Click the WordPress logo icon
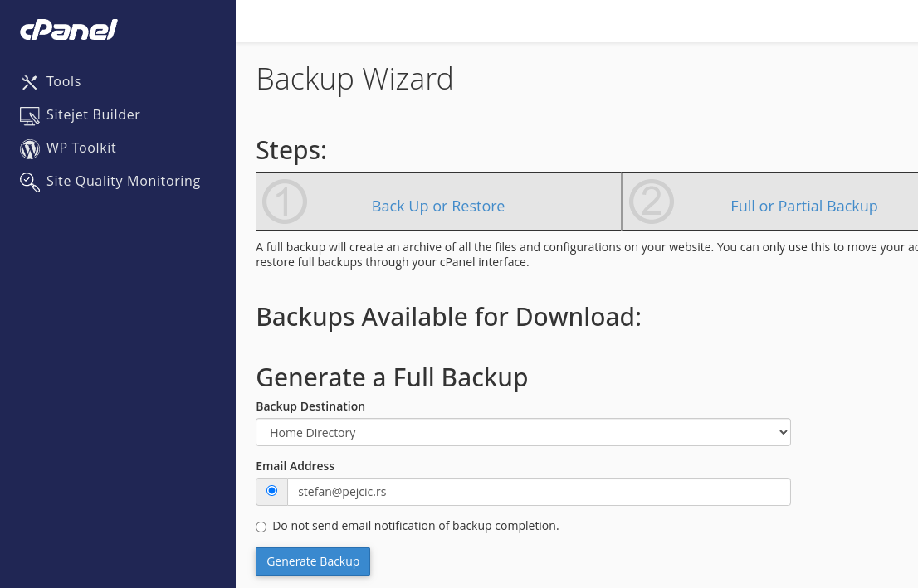The image size is (918, 588). point(29,148)
